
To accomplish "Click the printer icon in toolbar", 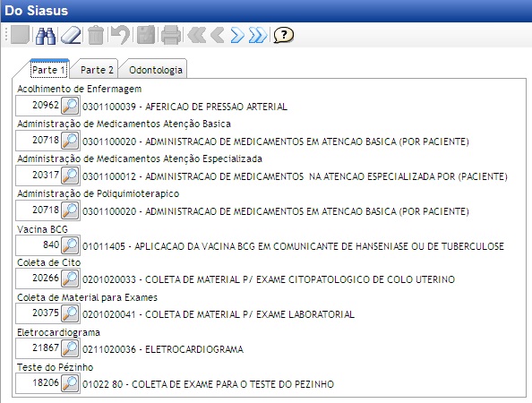I will point(171,35).
